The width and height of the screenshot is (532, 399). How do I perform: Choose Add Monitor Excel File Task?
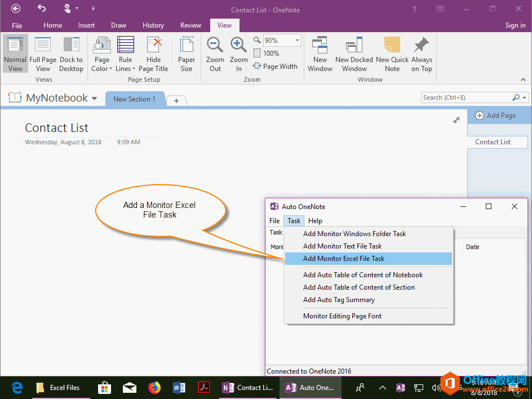[369, 259]
